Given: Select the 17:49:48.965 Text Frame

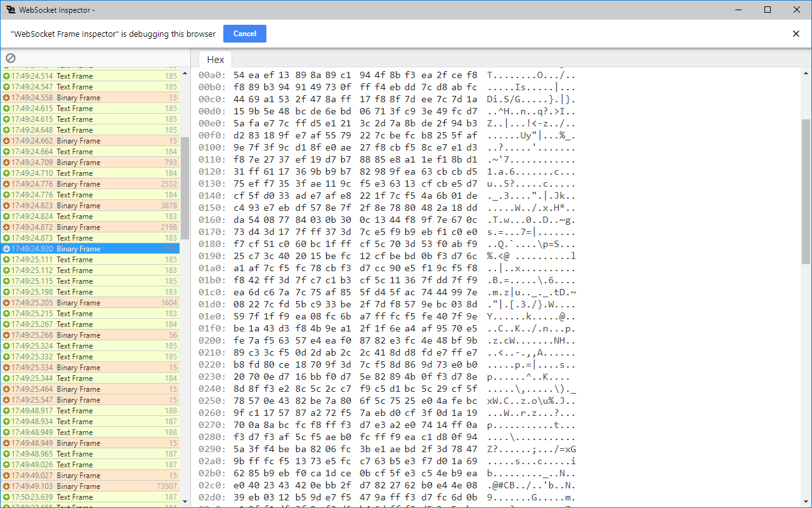Looking at the screenshot, I should tap(90, 454).
